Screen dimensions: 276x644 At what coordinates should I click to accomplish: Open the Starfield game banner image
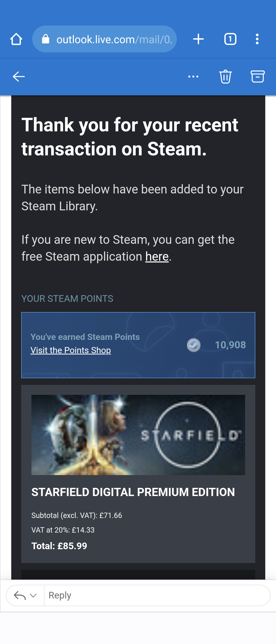[x=138, y=435]
